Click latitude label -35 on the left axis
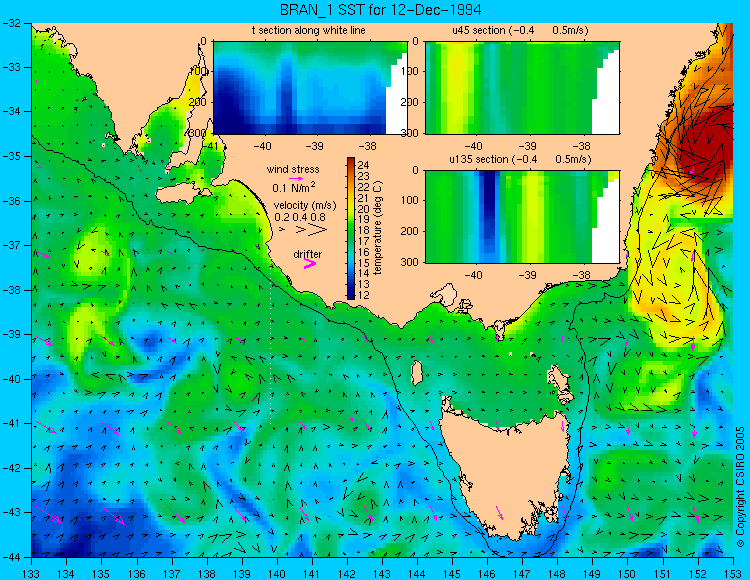750x580 pixels. (x=11, y=156)
